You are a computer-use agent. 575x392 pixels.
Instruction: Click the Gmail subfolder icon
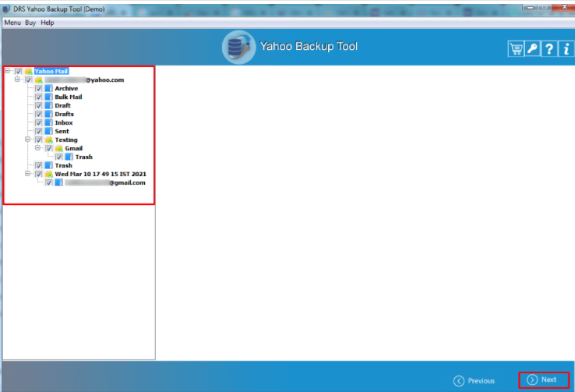[59, 148]
